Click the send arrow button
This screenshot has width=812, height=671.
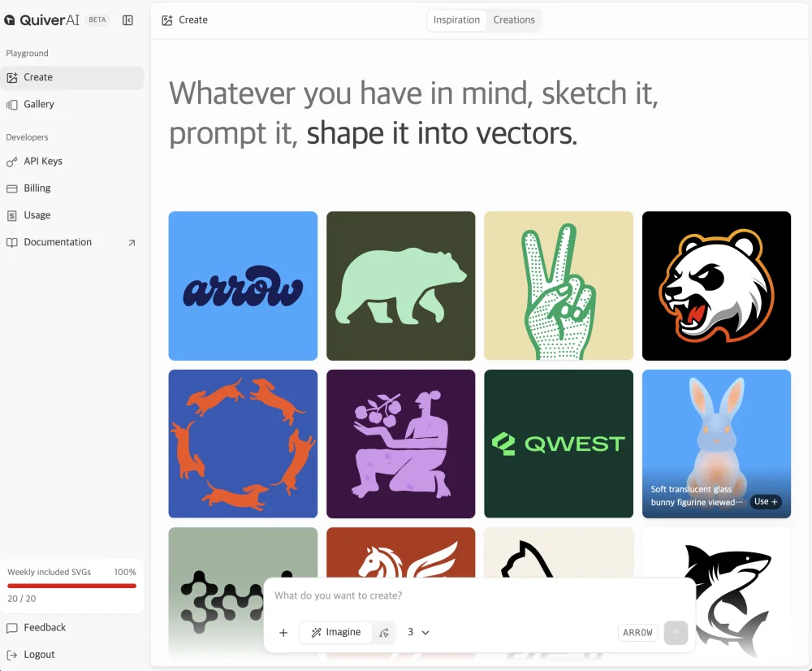(x=676, y=633)
